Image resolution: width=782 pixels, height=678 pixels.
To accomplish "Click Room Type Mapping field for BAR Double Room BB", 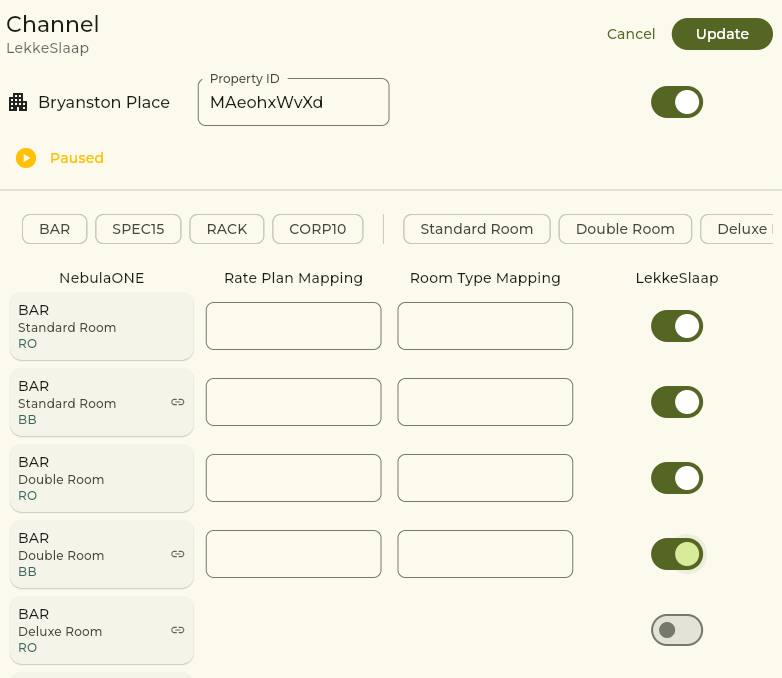I will pos(485,554).
